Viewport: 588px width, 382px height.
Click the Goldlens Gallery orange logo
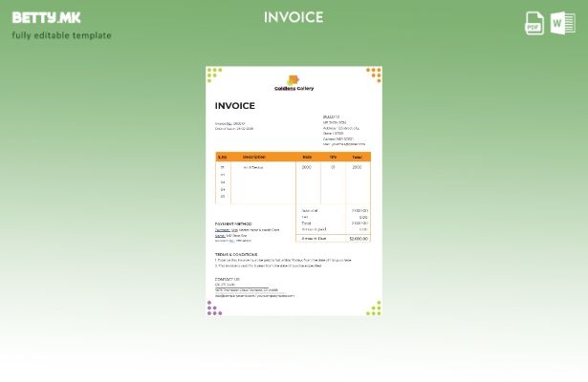tap(294, 80)
